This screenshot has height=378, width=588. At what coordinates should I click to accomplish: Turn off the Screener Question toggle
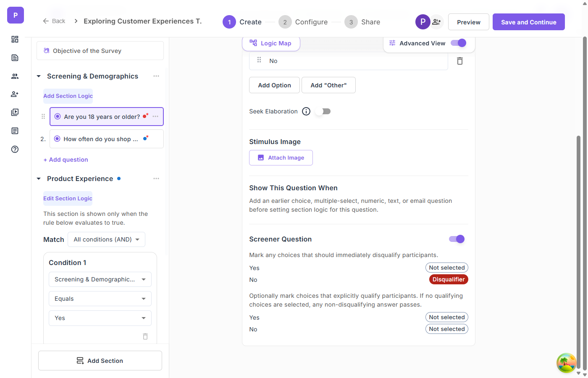click(457, 239)
